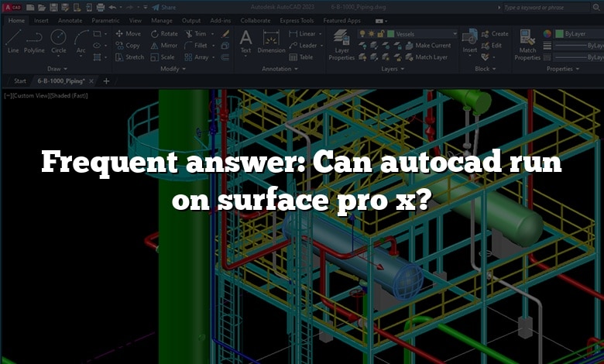This screenshot has width=604, height=364.
Task: Add a new drawing tab with plus
Action: pos(106,81)
